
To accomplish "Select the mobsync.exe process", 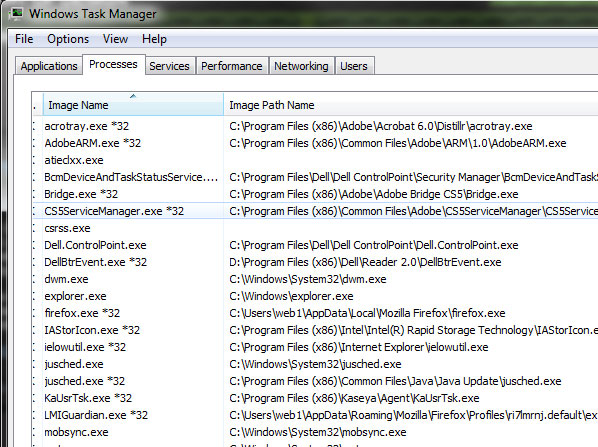I will (x=76, y=432).
